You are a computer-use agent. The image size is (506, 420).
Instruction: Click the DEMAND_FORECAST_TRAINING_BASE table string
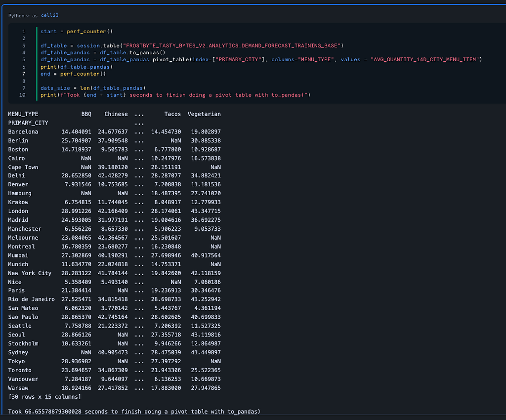coord(232,45)
